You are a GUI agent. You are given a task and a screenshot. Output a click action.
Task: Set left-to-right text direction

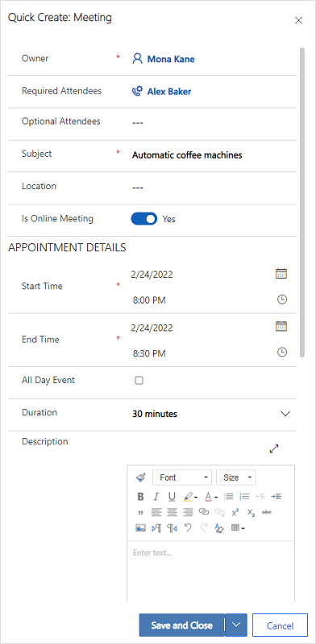tap(156, 528)
